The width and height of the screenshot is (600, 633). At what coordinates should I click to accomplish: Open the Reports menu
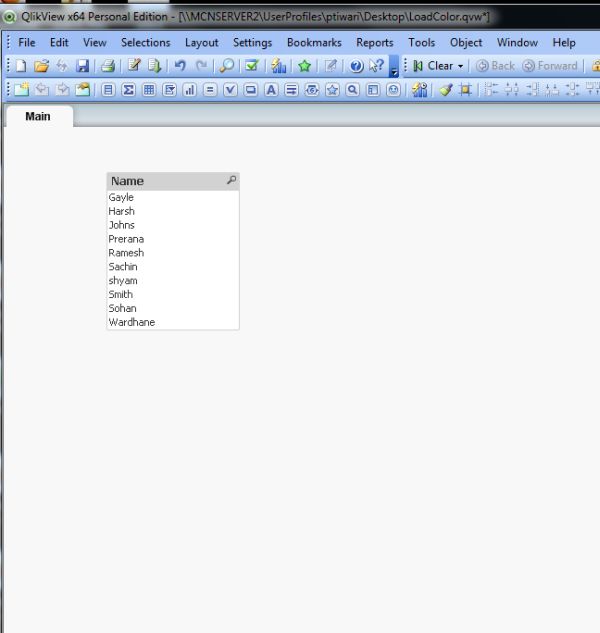point(375,42)
